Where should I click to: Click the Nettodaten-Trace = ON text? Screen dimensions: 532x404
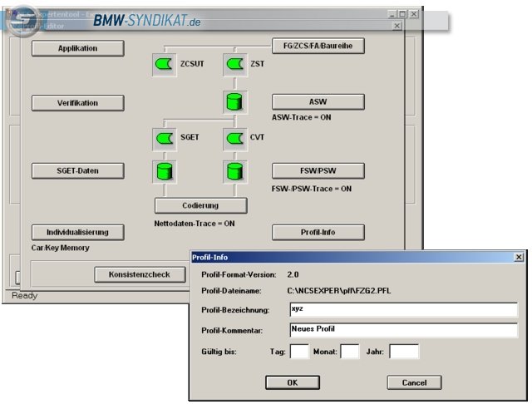[x=195, y=224]
